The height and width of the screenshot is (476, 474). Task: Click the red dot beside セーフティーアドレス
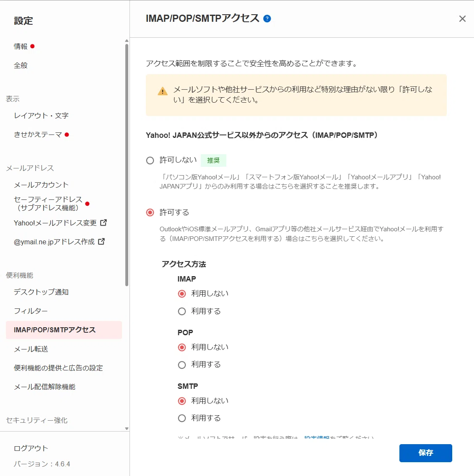click(88, 204)
